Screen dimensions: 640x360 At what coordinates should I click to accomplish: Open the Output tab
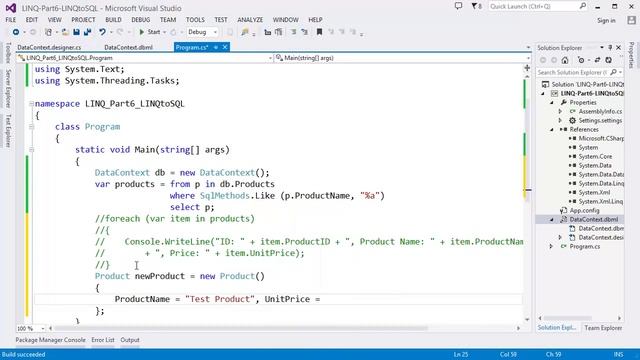130,340
